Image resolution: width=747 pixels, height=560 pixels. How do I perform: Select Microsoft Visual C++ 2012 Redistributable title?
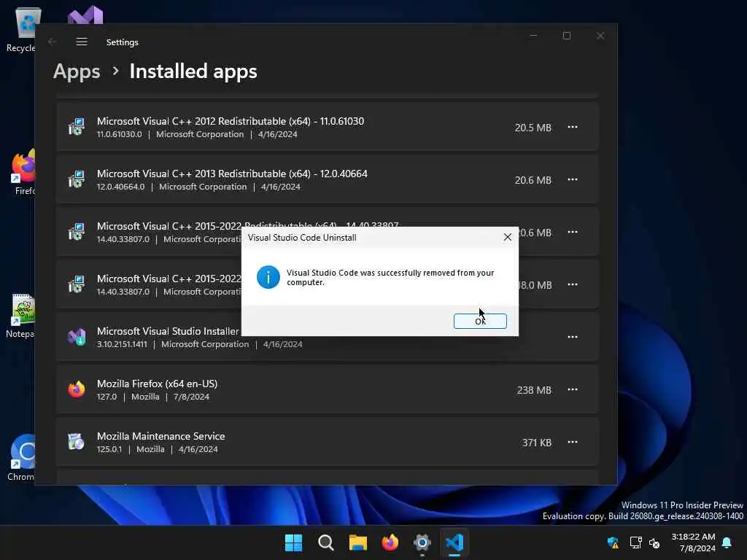pyautogui.click(x=230, y=122)
